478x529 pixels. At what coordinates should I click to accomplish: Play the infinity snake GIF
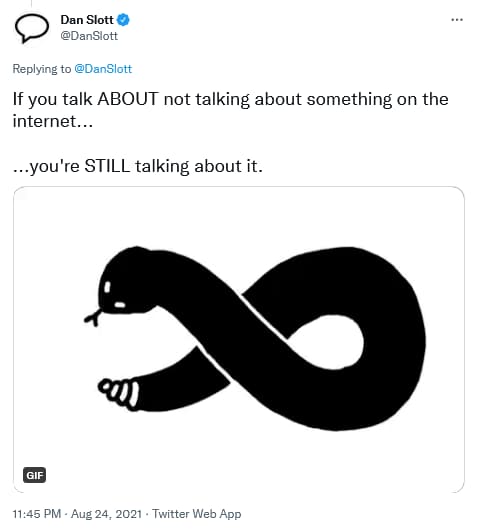pos(239,339)
